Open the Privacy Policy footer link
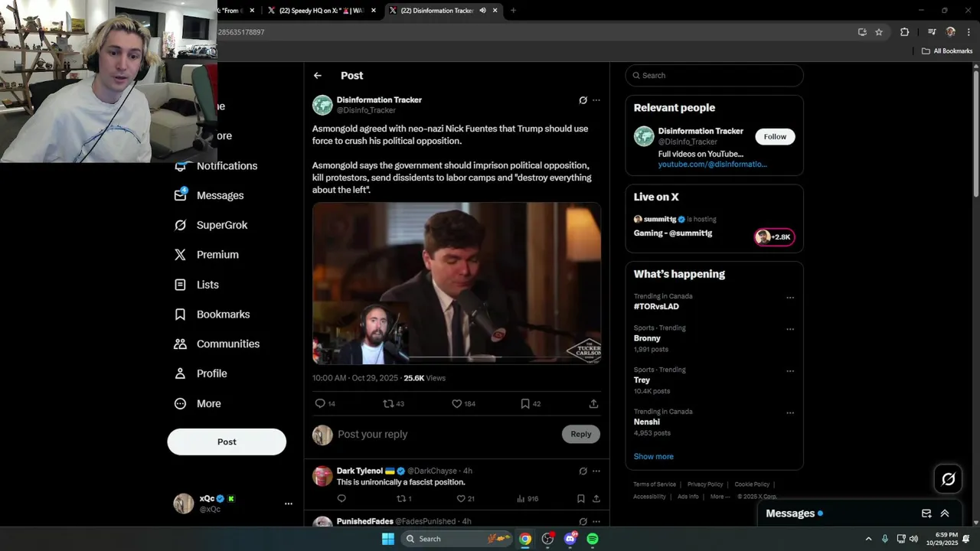980x551 pixels. 705,484
